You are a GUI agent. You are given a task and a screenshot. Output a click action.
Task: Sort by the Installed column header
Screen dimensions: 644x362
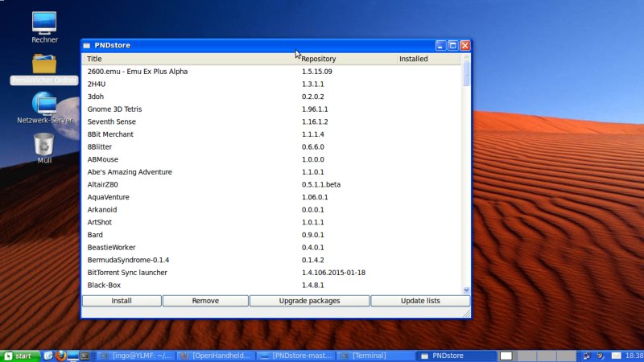click(427, 59)
